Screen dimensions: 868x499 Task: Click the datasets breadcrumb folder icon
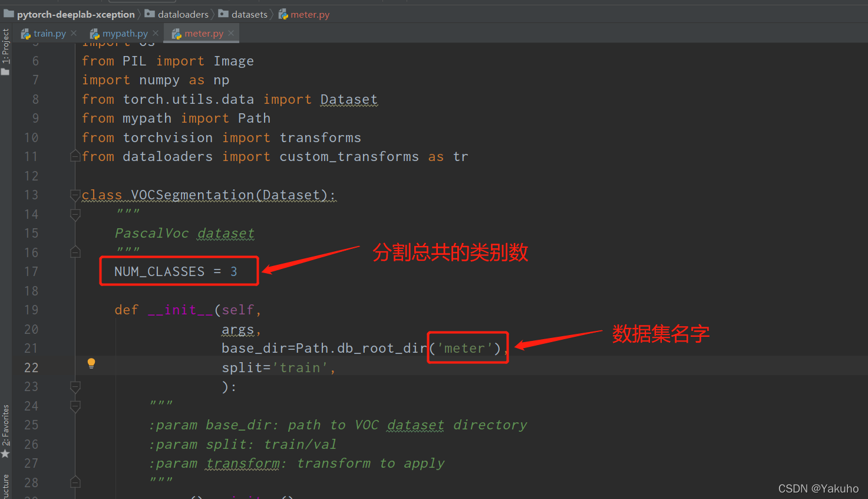(223, 14)
